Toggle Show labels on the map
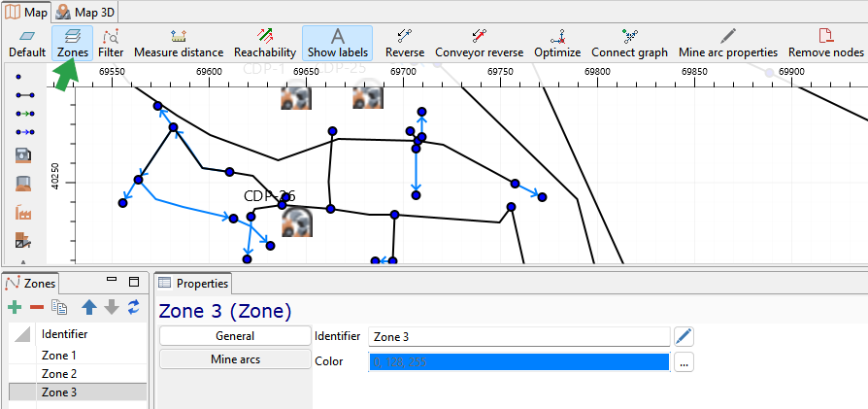 (x=337, y=43)
